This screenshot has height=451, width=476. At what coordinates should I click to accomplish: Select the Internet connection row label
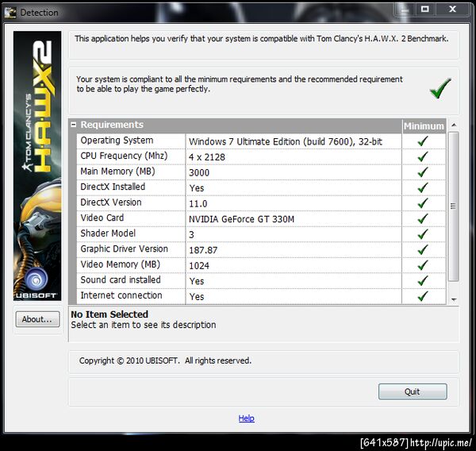(x=121, y=295)
